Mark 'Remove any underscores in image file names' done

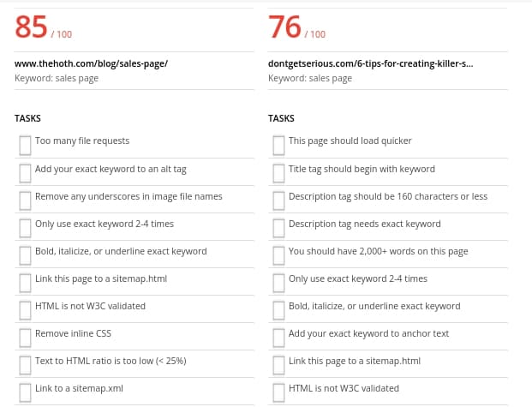tap(25, 201)
